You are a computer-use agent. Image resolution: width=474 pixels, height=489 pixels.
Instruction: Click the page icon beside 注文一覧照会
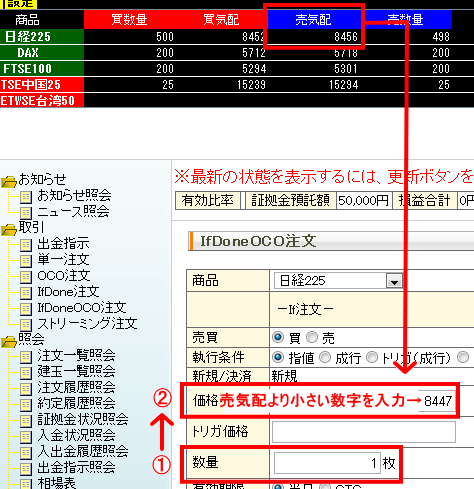[26, 357]
